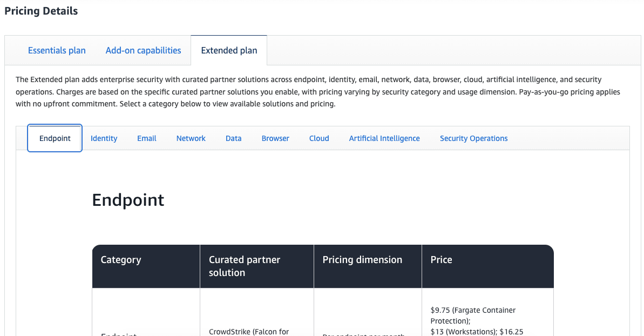The height and width of the screenshot is (336, 644).
Task: Select the Extended plan tab
Action: tap(229, 50)
